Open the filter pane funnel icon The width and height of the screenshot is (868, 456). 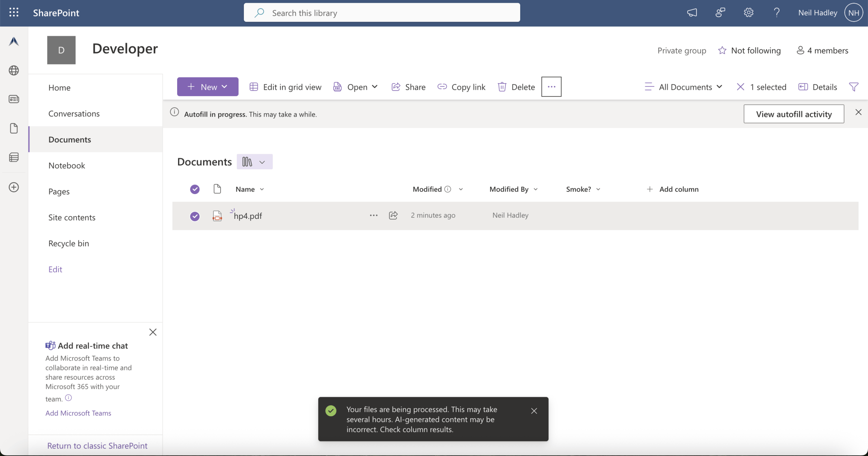pos(853,87)
